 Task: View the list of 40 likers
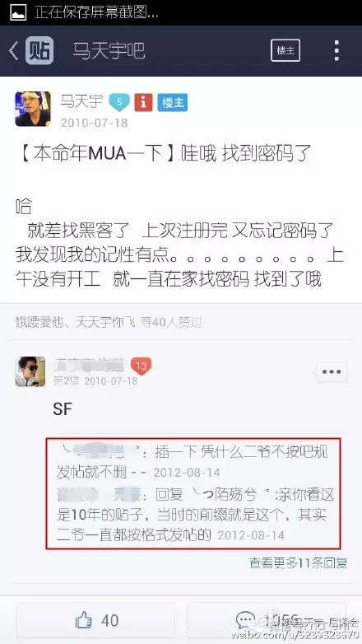pyautogui.click(x=109, y=322)
